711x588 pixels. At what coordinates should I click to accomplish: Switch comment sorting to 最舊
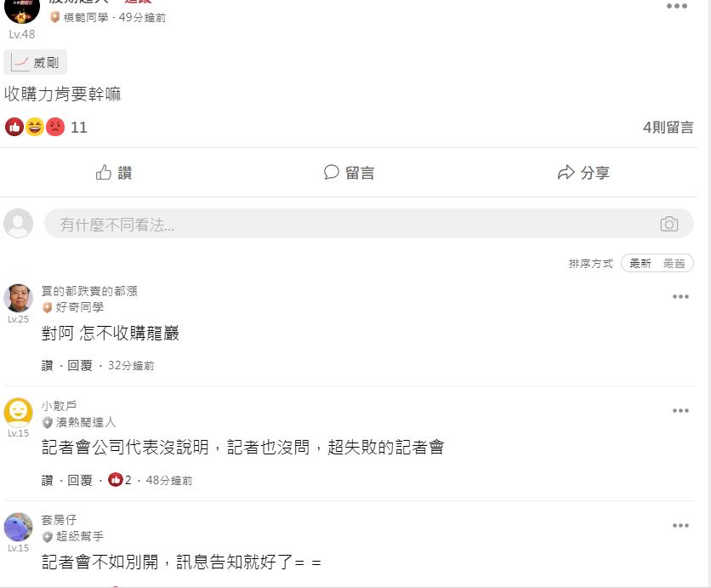coord(674,263)
